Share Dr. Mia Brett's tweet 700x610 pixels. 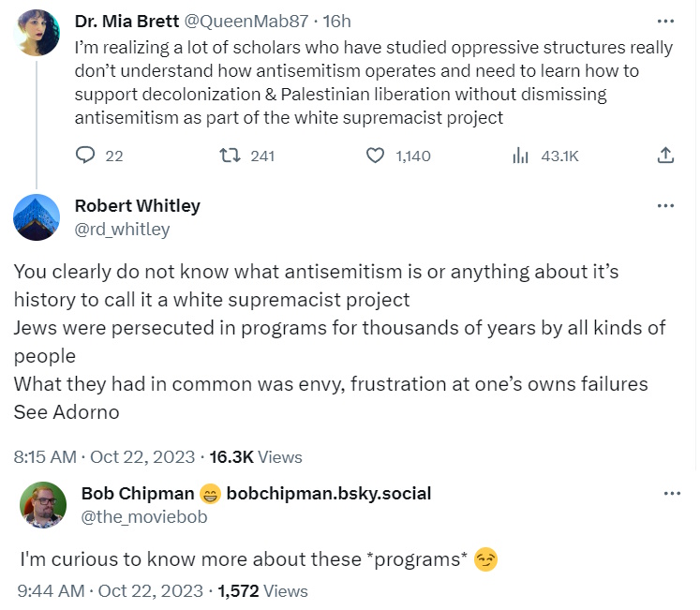(x=665, y=156)
